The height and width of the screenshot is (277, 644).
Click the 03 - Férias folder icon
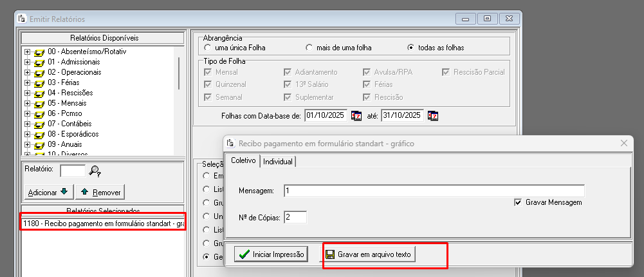click(38, 82)
